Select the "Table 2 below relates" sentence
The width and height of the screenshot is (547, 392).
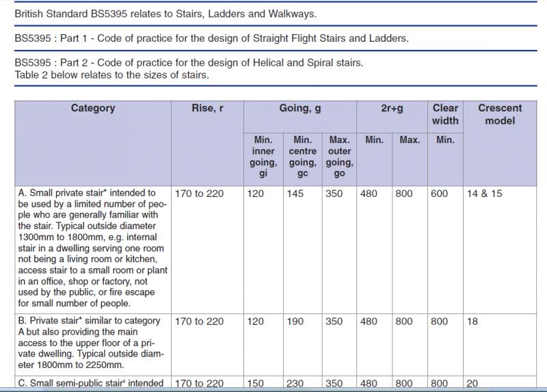pos(111,75)
